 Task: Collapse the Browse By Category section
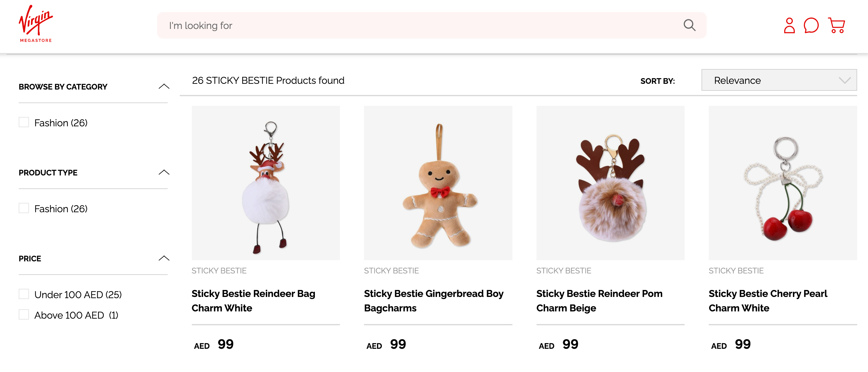164,86
